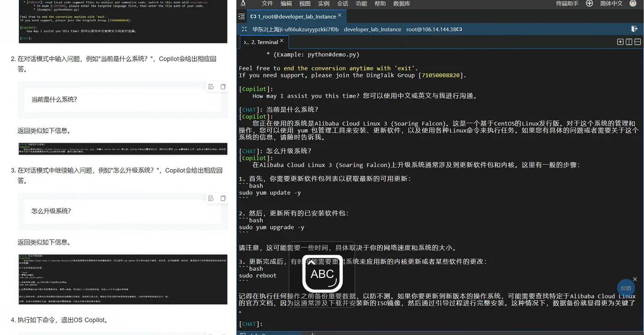Click the circled plus icon in top bar

coord(589,3)
